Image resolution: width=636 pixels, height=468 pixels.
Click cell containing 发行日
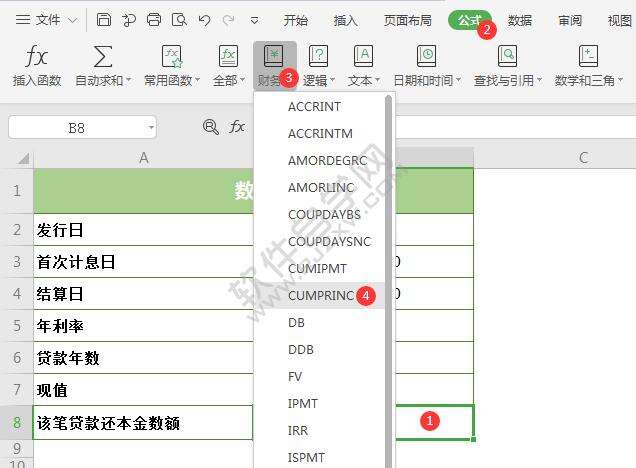tap(143, 230)
